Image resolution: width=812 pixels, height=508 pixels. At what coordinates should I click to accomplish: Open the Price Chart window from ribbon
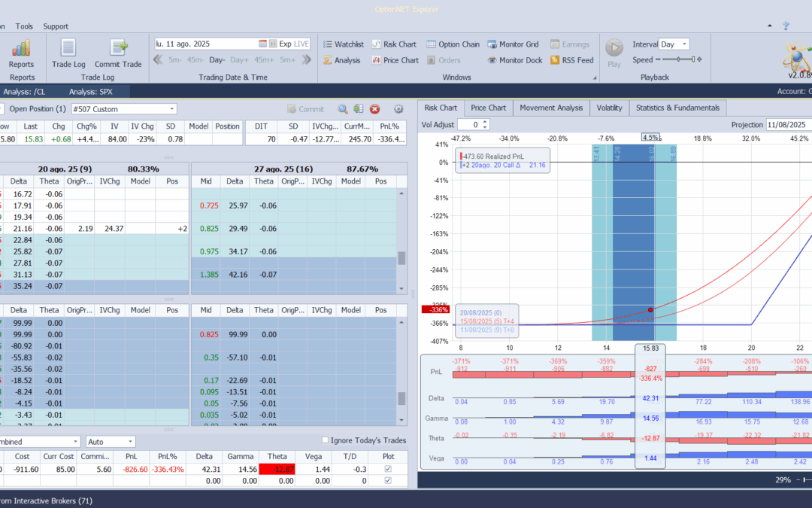click(395, 60)
